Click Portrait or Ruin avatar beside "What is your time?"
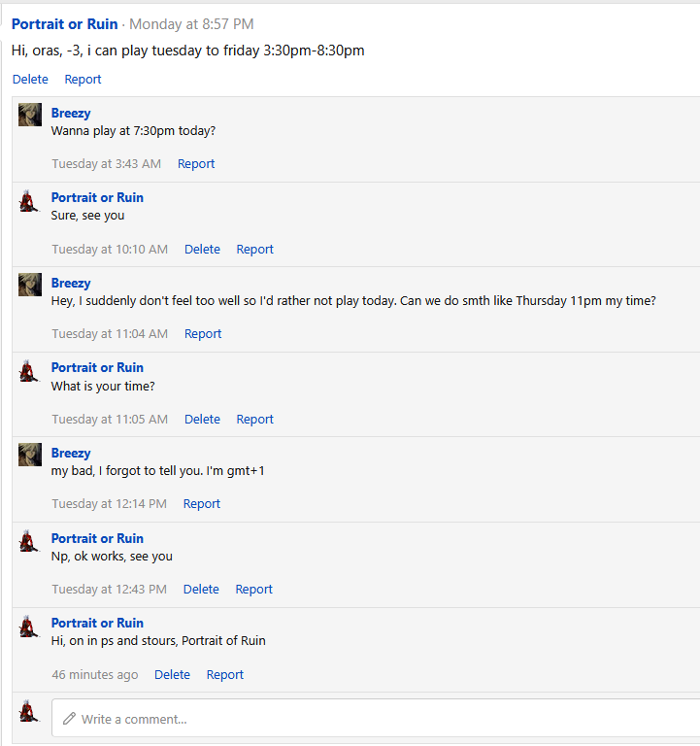Image resolution: width=700 pixels, height=746 pixels. click(x=29, y=369)
